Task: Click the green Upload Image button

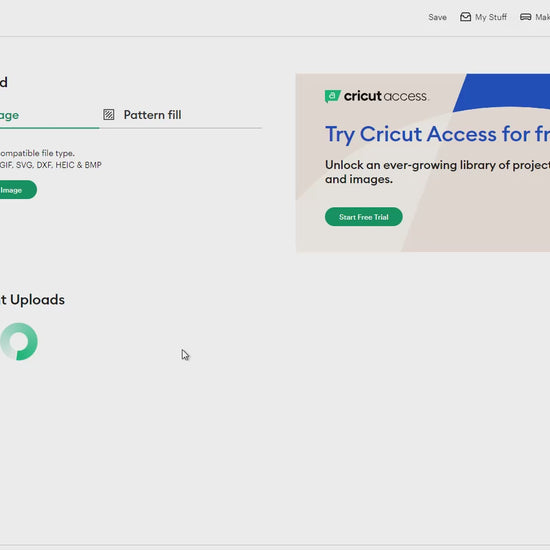Action: tap(18, 190)
